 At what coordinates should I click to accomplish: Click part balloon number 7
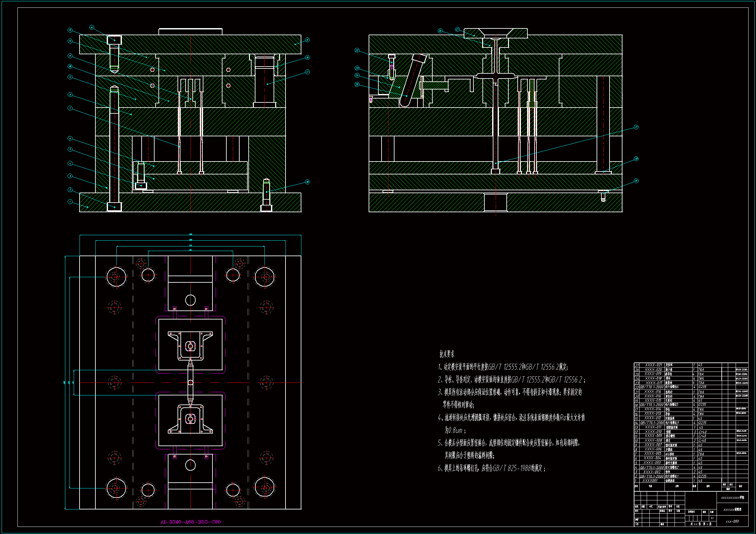(x=70, y=108)
